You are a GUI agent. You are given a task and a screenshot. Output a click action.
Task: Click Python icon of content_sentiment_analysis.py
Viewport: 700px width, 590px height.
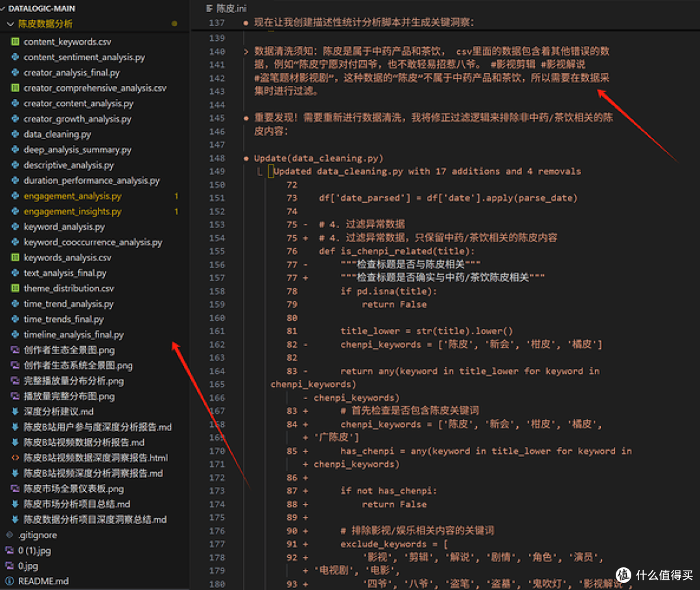tap(15, 57)
